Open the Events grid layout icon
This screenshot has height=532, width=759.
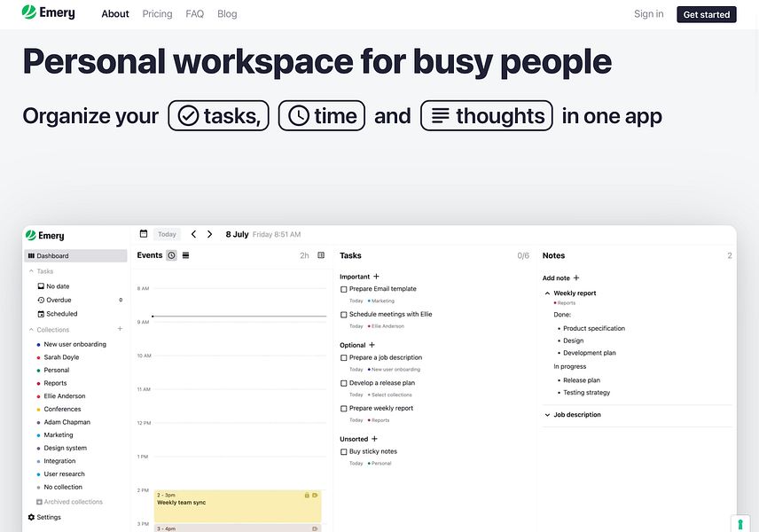(321, 255)
